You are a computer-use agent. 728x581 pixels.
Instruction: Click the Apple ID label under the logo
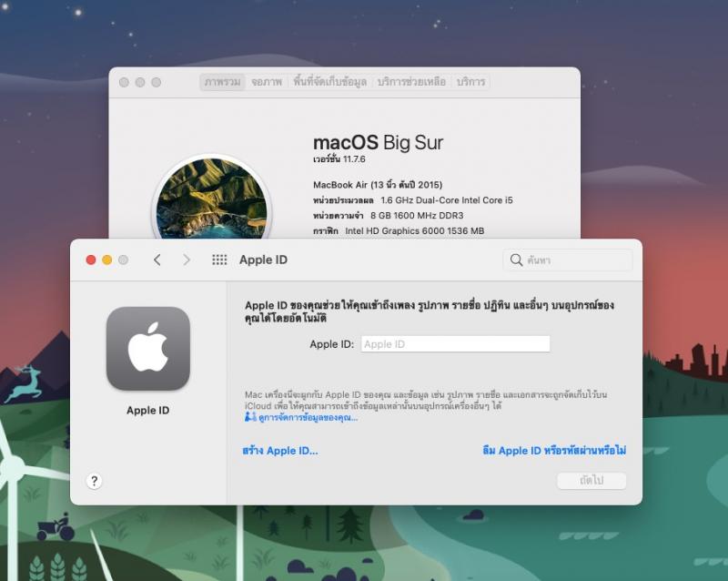coord(148,411)
